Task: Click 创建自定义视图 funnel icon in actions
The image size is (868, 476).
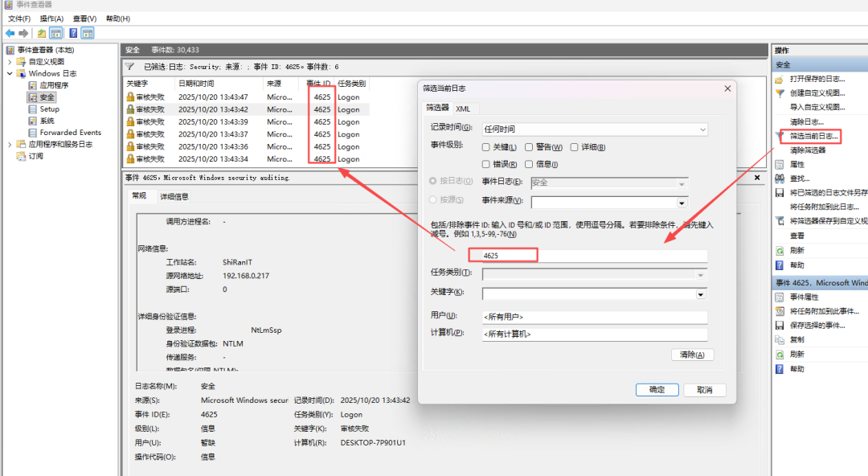Action: (780, 93)
